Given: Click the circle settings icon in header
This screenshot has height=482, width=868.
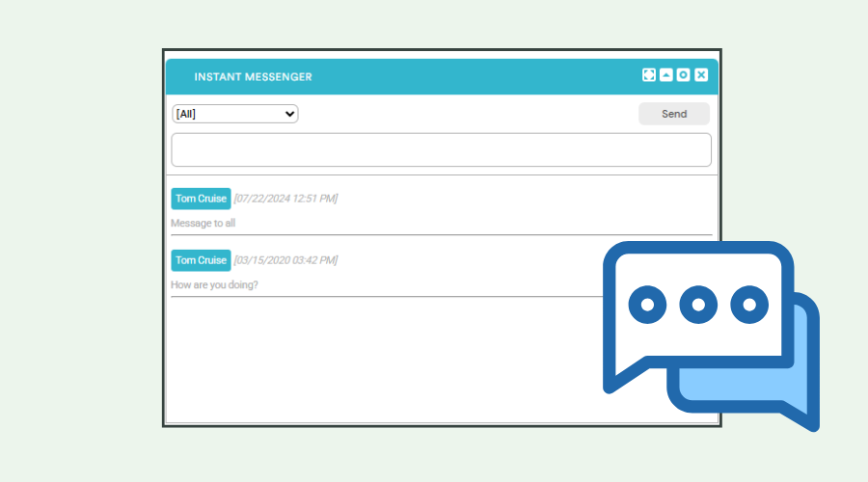Looking at the screenshot, I should pyautogui.click(x=683, y=74).
